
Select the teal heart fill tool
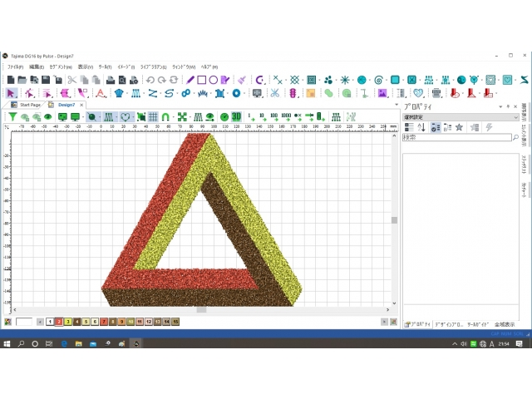coord(507,80)
